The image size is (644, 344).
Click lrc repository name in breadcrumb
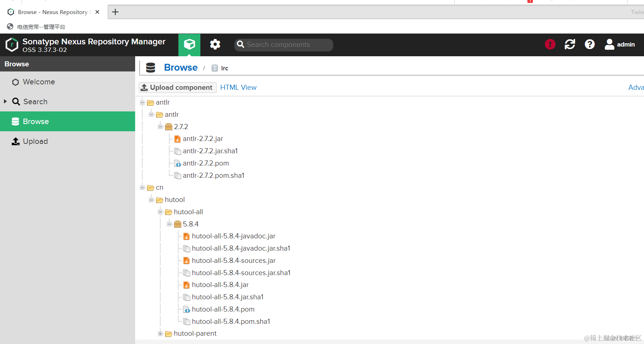coord(225,68)
